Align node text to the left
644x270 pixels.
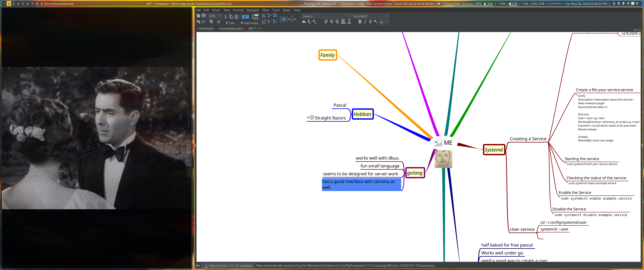[x=326, y=22]
